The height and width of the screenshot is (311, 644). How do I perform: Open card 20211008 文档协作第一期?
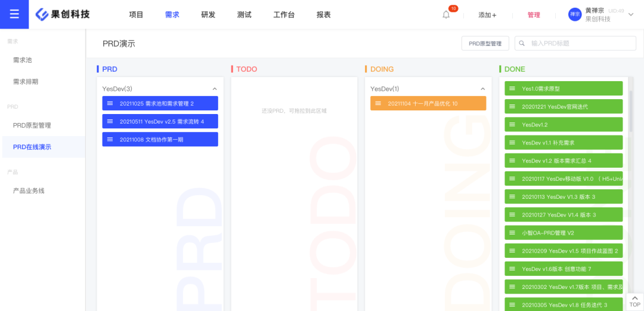[160, 140]
